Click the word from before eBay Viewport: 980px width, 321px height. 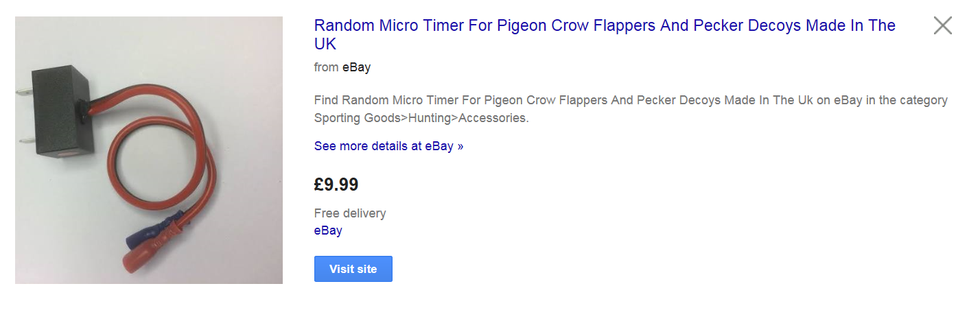(x=326, y=67)
